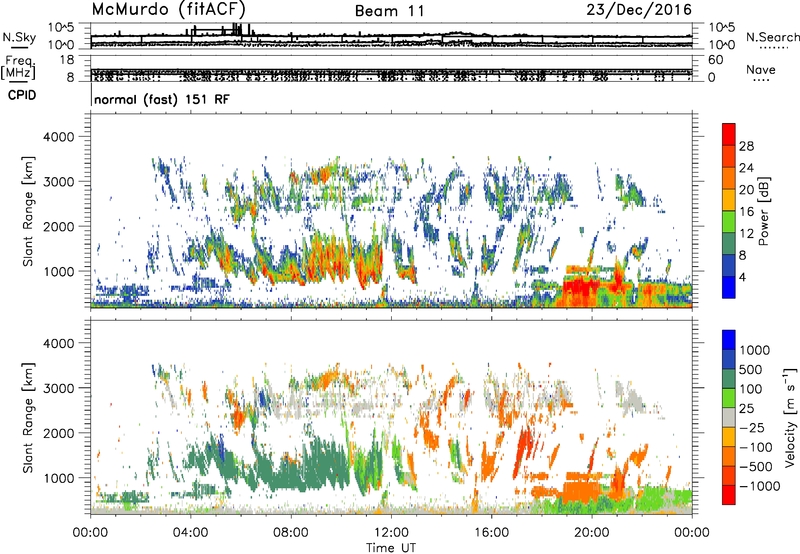Click 'Slant Range [km]' label of power panel
800x554 pixels.
(x=28, y=211)
